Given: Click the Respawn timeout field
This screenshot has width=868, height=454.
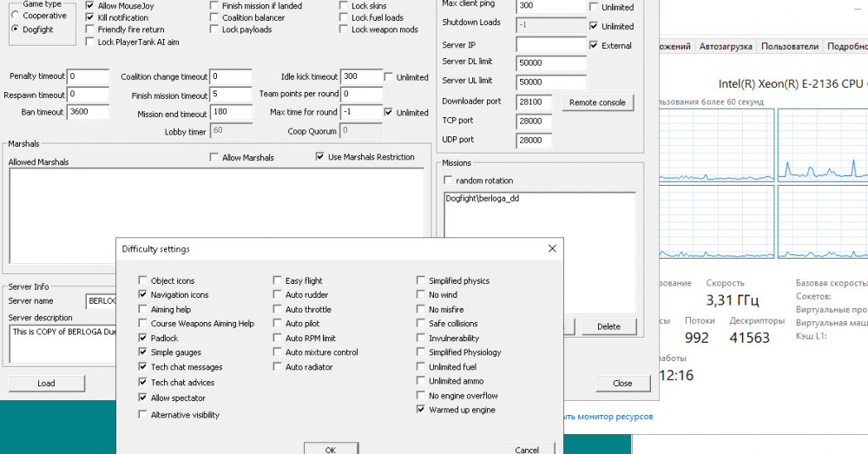Looking at the screenshot, I should (88, 95).
